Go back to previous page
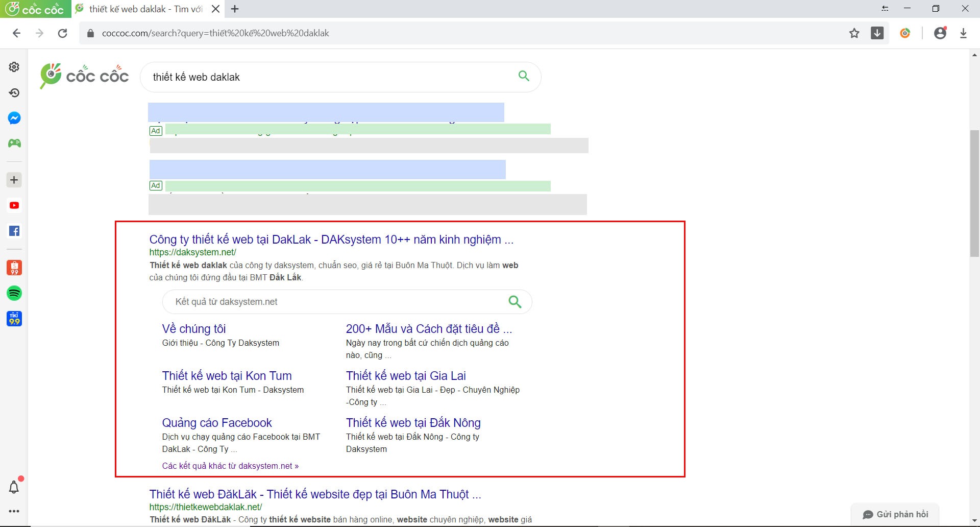980x527 pixels. point(16,33)
